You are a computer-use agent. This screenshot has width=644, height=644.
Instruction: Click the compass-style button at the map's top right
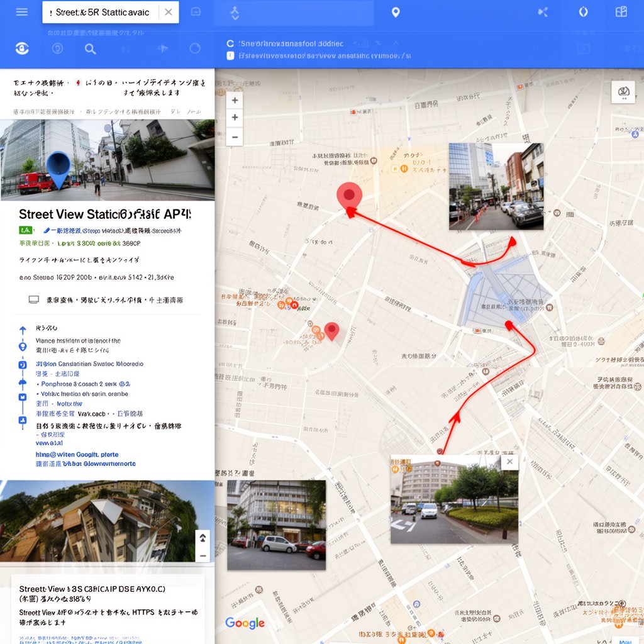click(623, 92)
